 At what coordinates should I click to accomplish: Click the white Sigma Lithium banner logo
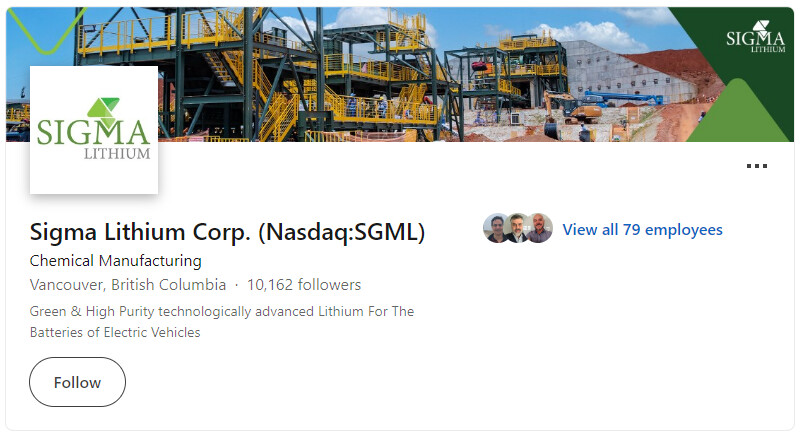pyautogui.click(x=755, y=36)
